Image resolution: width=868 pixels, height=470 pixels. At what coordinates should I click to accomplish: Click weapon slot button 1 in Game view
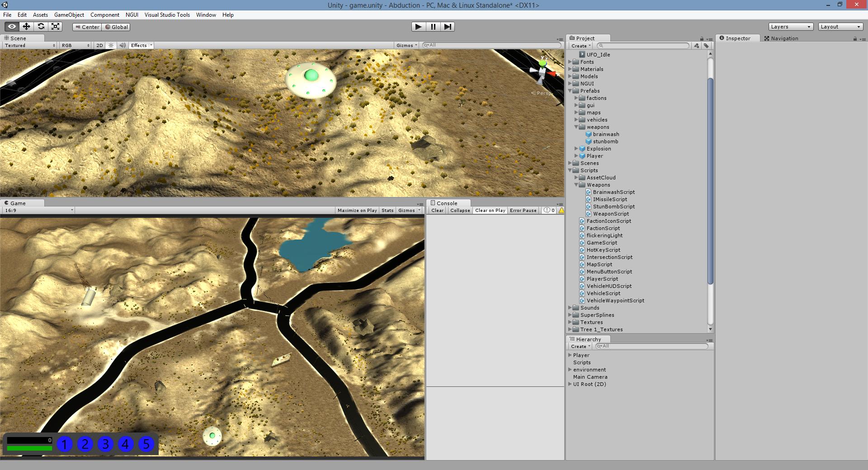[x=65, y=444]
